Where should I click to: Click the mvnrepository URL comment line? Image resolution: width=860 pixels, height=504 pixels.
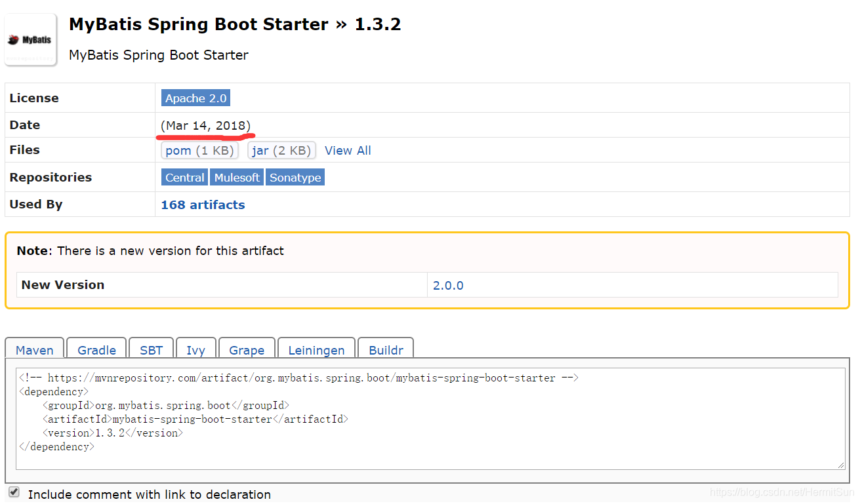pyautogui.click(x=298, y=378)
